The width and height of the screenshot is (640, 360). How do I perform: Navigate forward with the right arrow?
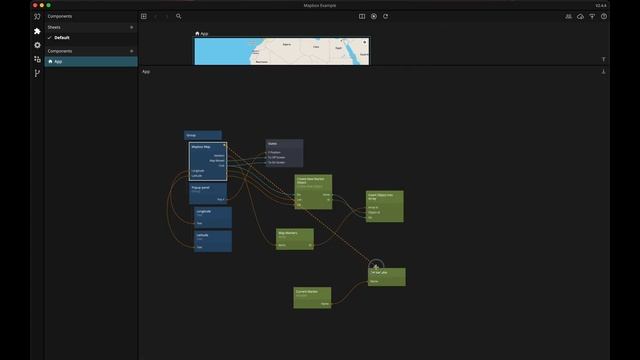(167, 16)
